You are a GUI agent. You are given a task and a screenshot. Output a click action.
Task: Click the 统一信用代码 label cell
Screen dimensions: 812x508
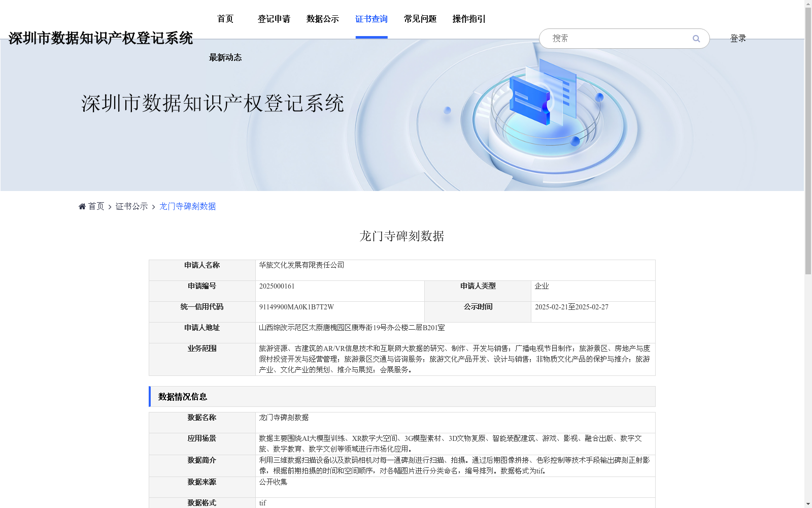(x=202, y=312)
